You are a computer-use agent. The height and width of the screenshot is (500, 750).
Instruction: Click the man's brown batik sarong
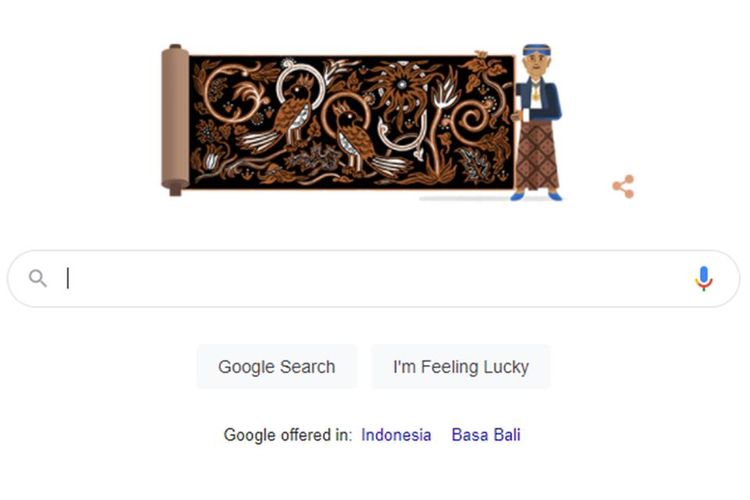pyautogui.click(x=537, y=156)
